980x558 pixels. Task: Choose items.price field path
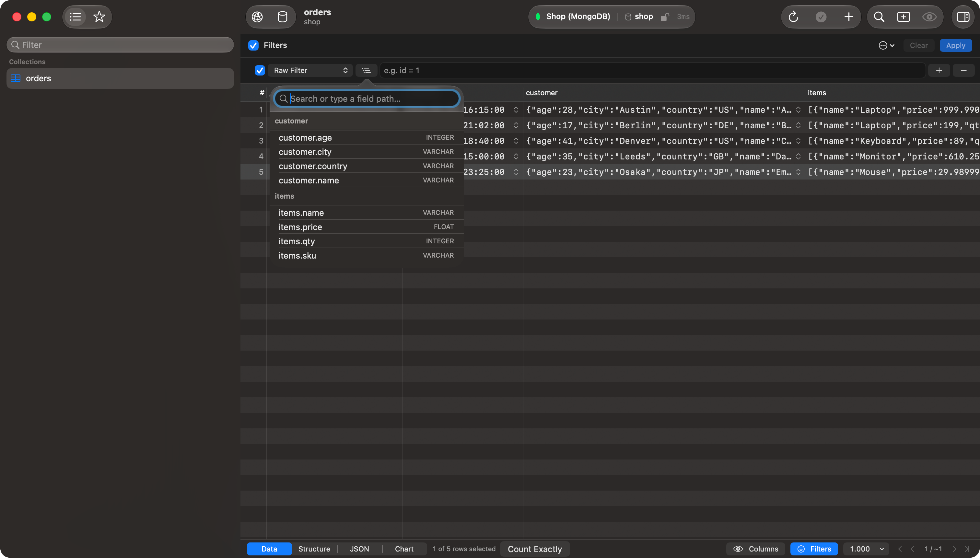[367, 227]
